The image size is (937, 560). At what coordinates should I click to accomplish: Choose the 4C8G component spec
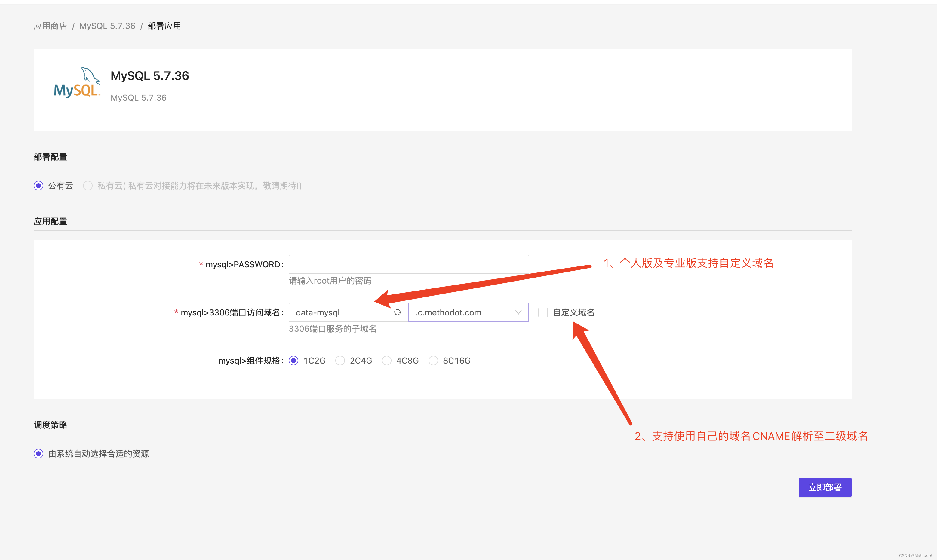pyautogui.click(x=386, y=361)
